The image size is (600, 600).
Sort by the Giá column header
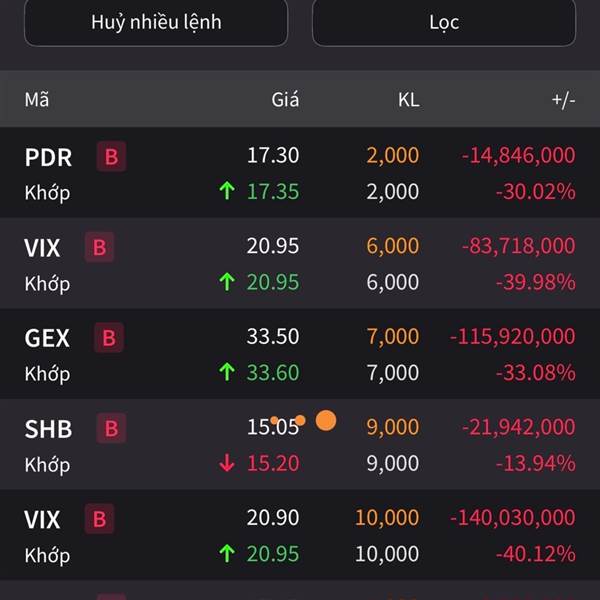285,100
